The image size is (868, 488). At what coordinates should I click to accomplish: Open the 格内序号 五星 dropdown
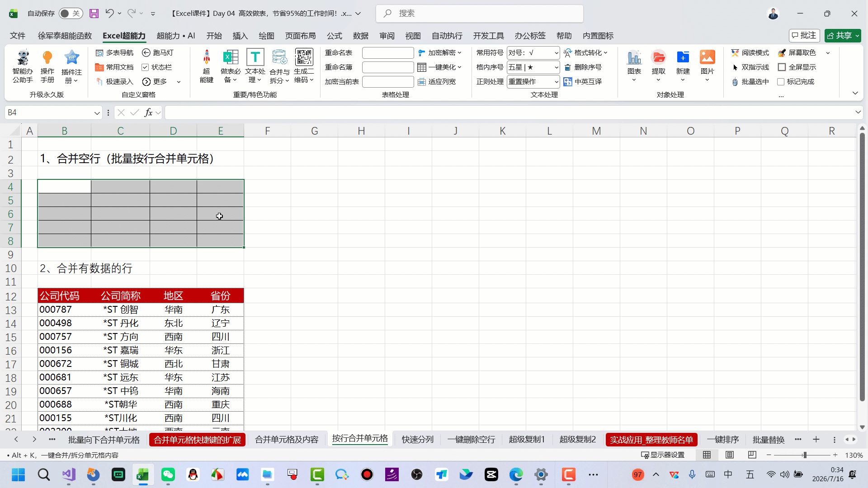click(556, 67)
